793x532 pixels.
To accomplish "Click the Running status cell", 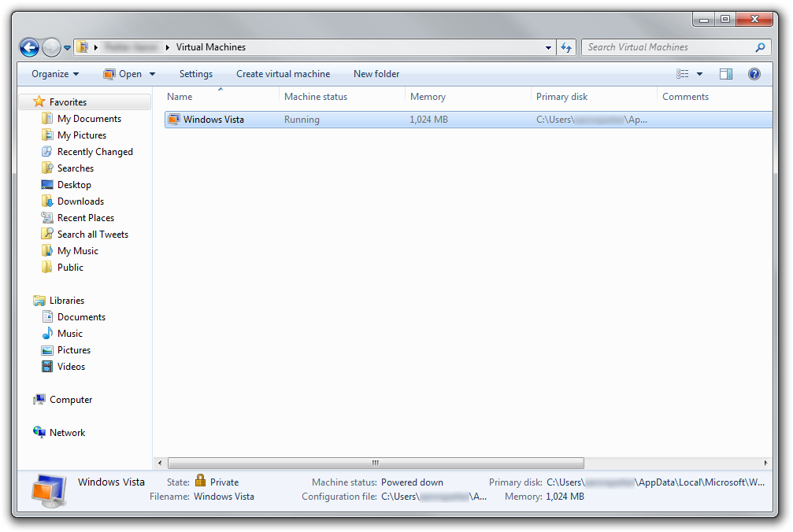I will (x=302, y=120).
